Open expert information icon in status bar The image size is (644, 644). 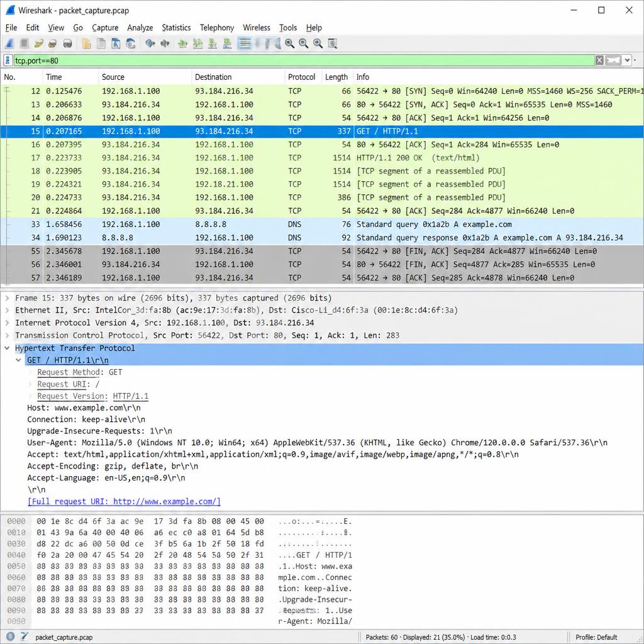pos(10,636)
